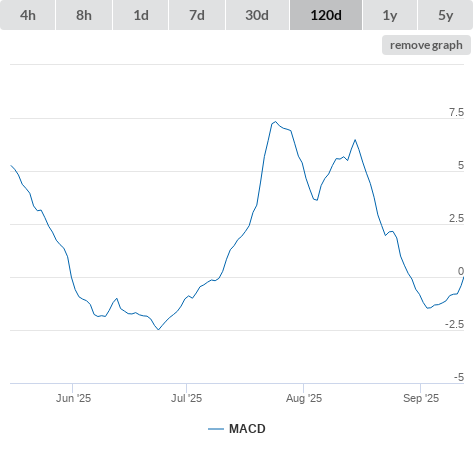Screen dimensions: 474x455
Task: Select the 4h time range tab
Action: [x=28, y=15]
